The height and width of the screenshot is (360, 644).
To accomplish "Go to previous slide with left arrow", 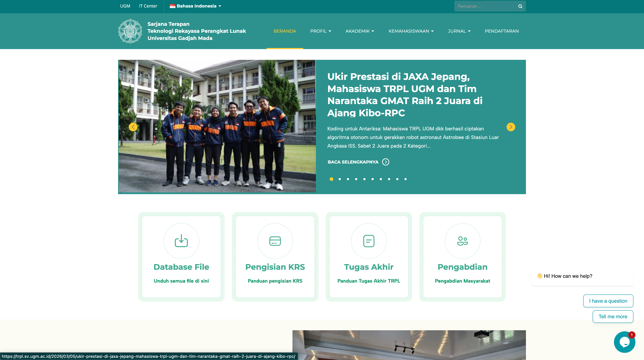I will (133, 127).
